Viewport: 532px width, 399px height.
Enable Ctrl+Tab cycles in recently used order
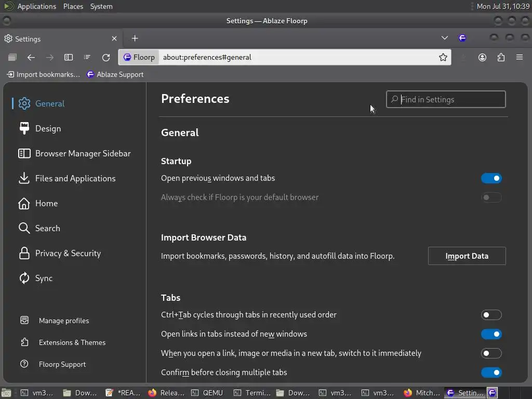point(491,315)
